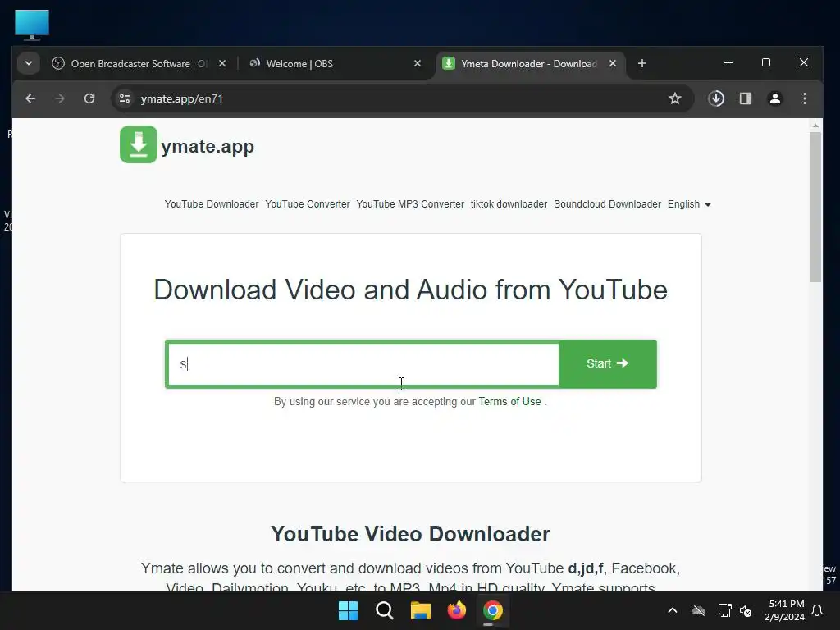The height and width of the screenshot is (630, 840).
Task: Open the tab search dropdown
Action: (29, 63)
